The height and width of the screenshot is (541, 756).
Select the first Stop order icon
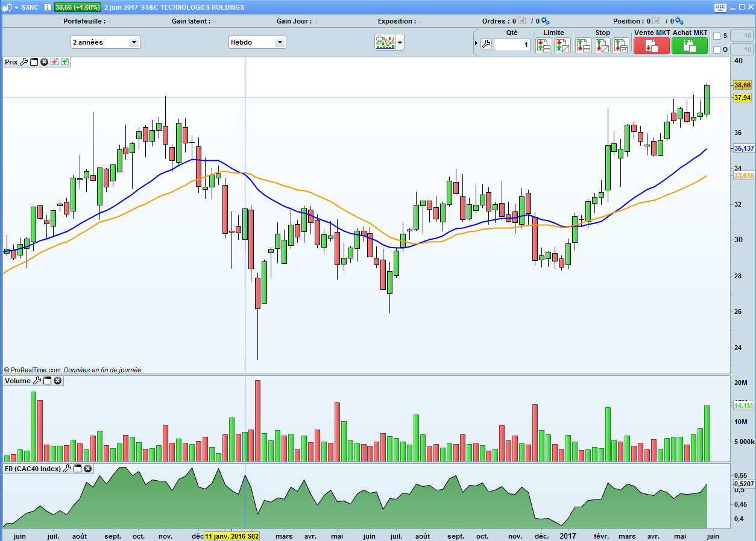pos(583,45)
